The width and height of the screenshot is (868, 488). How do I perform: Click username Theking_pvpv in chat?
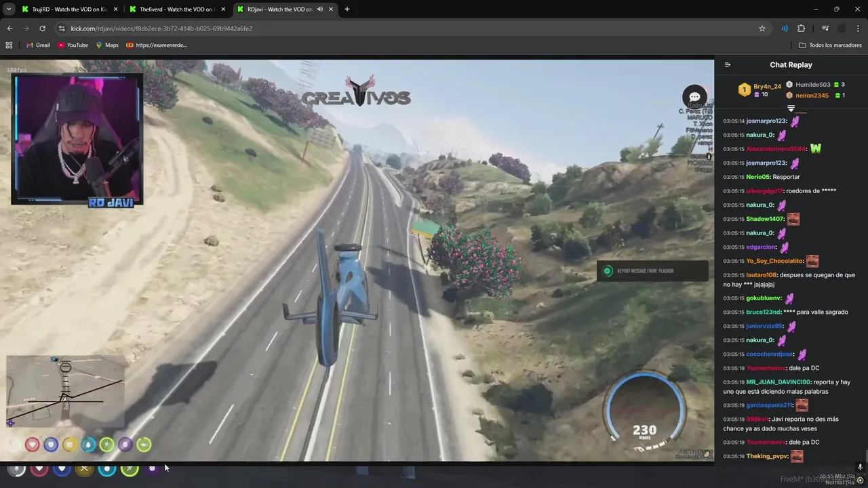(x=767, y=457)
